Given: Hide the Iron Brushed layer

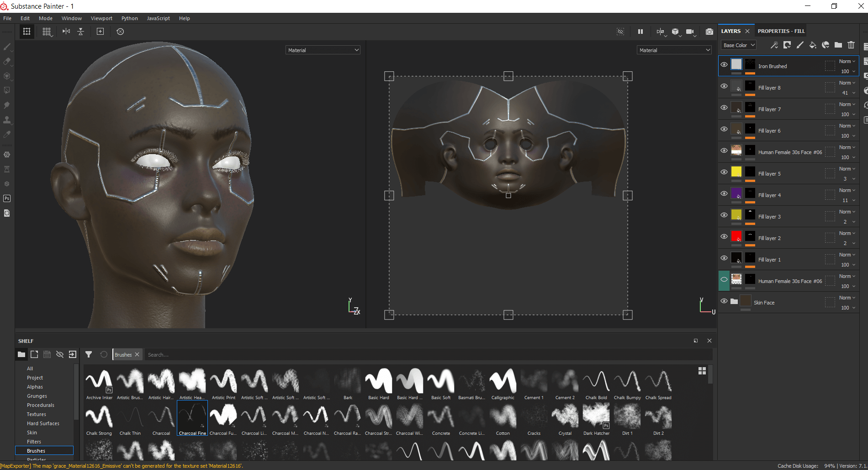Looking at the screenshot, I should 724,64.
